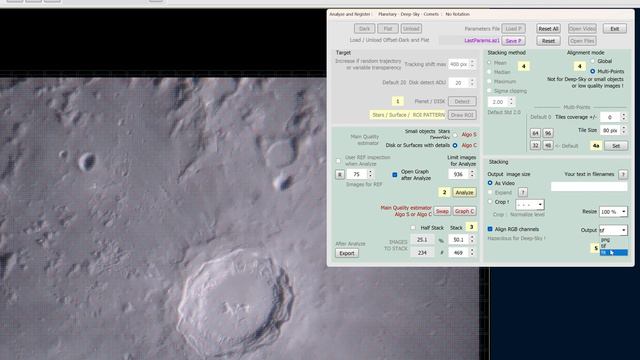
Task: Click the Reset button
Action: click(x=548, y=41)
